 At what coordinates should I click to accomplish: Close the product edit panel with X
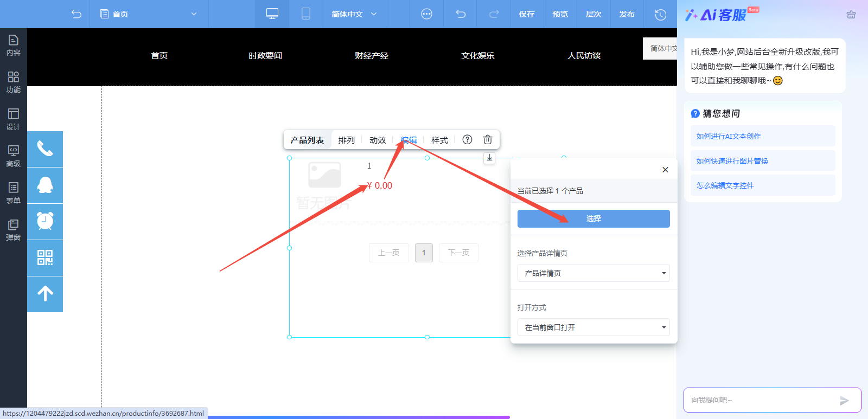click(665, 170)
